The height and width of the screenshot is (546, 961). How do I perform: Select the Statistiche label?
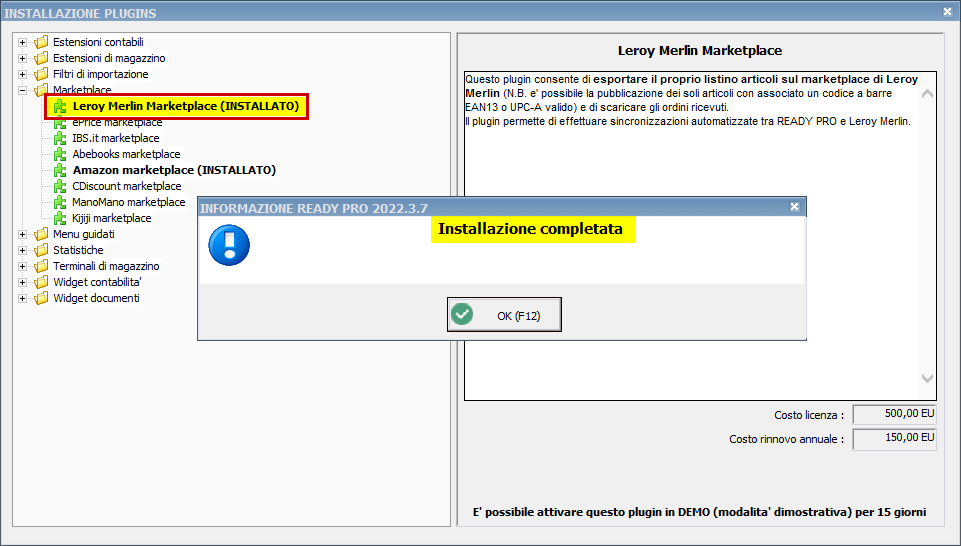tap(78, 250)
